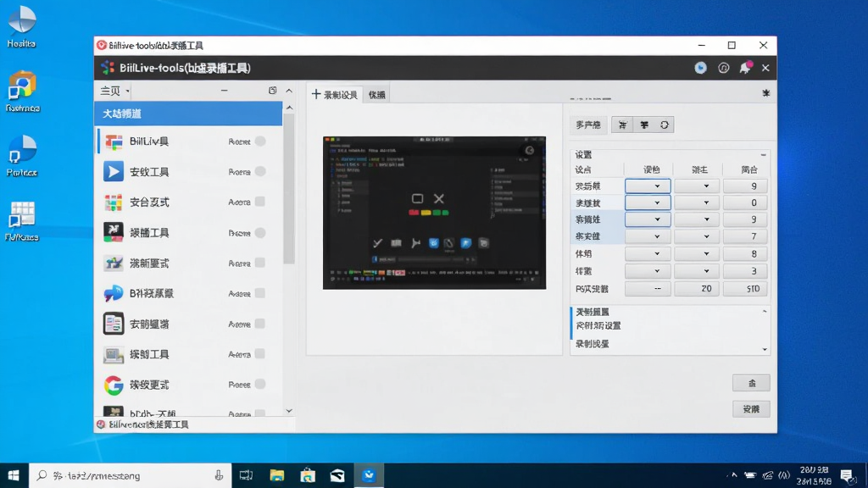This screenshot has width=868, height=488.
Task: Click the value field showing 7
Action: pyautogui.click(x=746, y=236)
